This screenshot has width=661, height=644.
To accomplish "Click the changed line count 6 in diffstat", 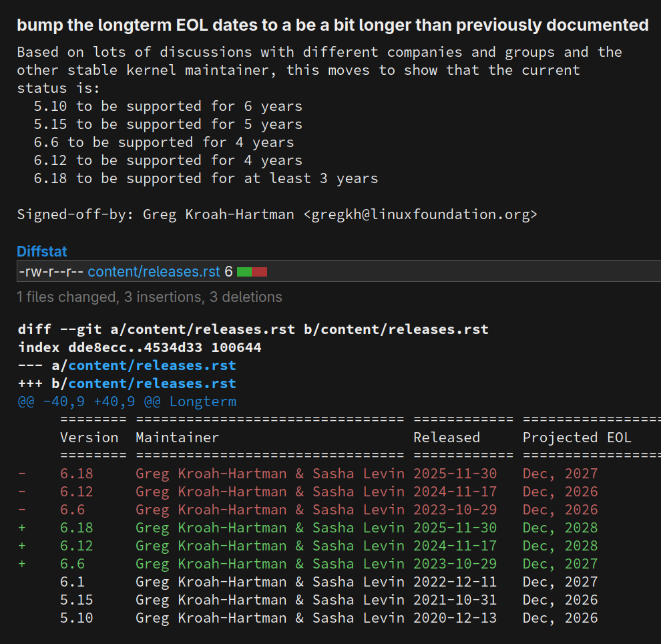I will coord(228,271).
